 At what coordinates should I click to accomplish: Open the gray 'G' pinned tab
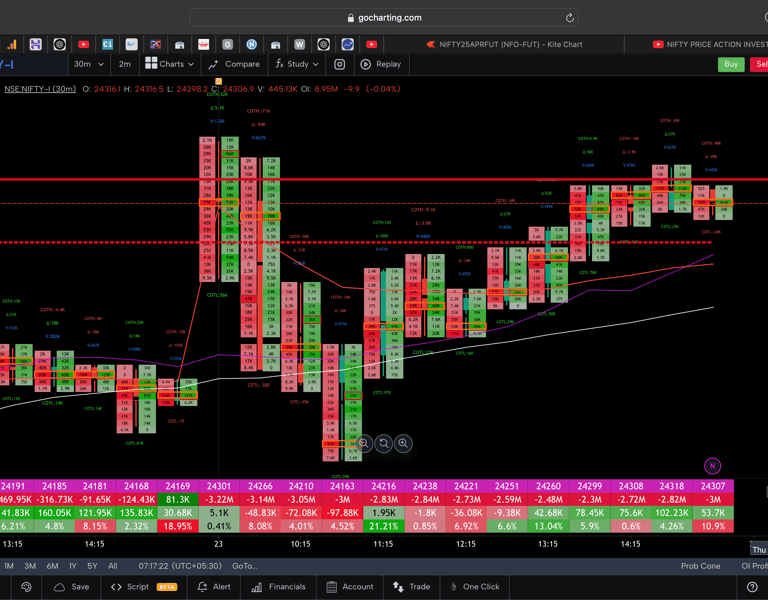(x=227, y=45)
